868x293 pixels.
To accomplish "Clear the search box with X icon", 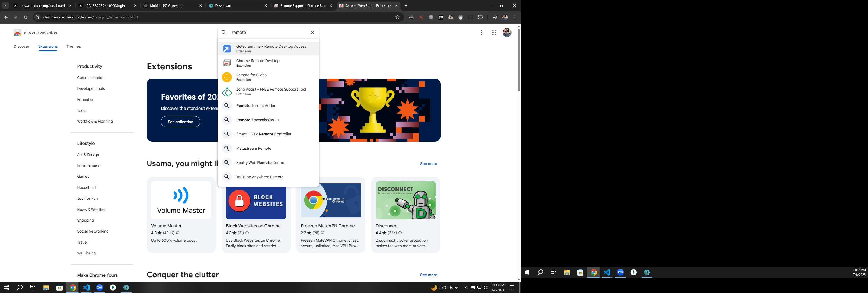I will 312,33.
